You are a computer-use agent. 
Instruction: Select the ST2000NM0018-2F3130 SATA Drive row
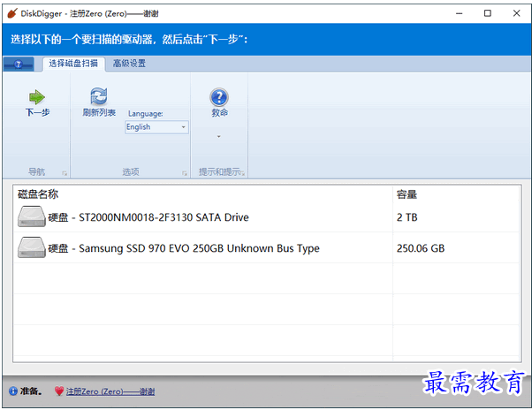pos(266,216)
